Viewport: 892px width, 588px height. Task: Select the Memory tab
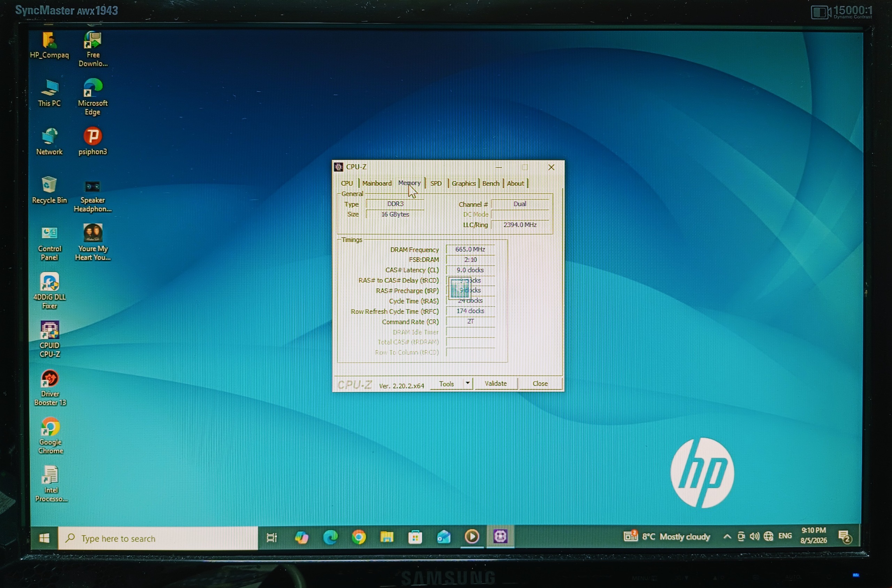(409, 183)
